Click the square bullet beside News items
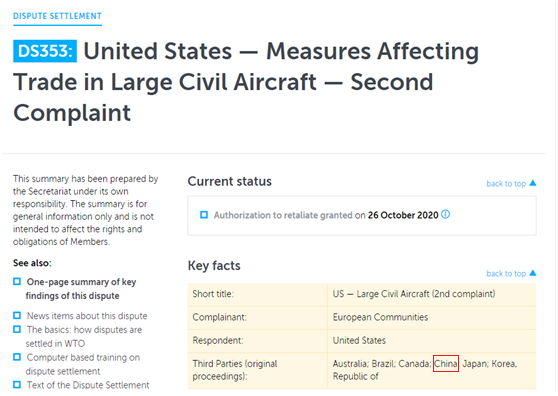The width and height of the screenshot is (558, 396). (x=17, y=315)
